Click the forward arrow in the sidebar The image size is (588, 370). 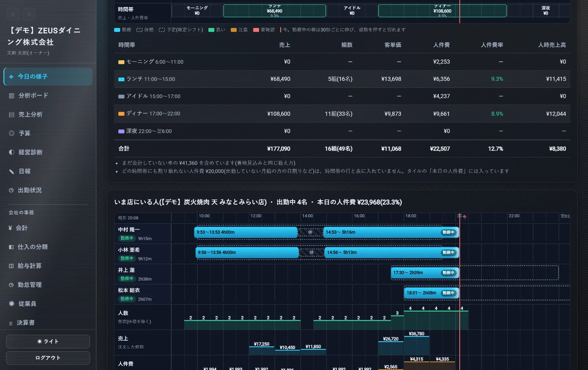click(29, 14)
